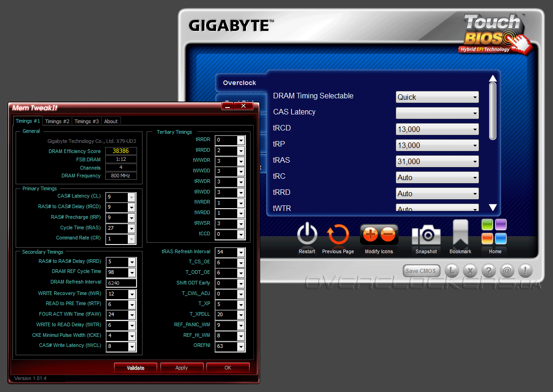553x392 pixels.
Task: Switch to Timings #1 tab
Action: (28, 121)
